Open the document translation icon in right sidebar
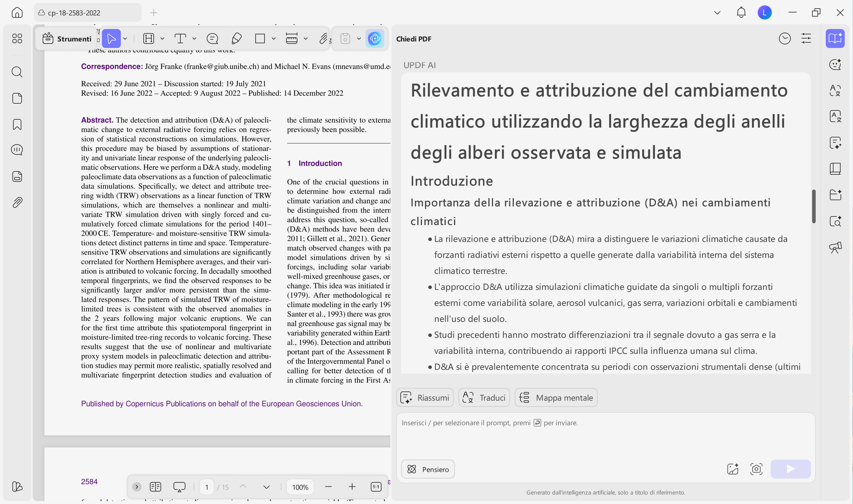 [x=835, y=116]
